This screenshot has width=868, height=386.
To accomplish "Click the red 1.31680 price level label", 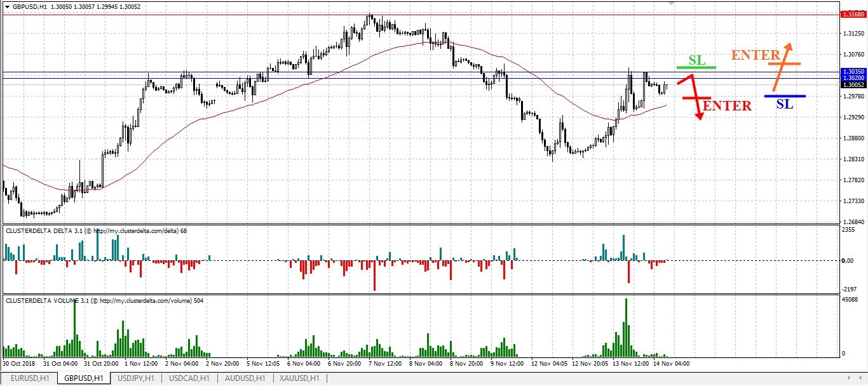I will pos(851,14).
